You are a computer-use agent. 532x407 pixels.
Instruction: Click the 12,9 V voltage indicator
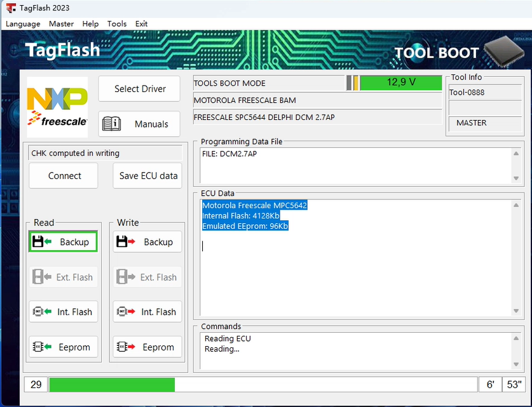click(x=400, y=83)
